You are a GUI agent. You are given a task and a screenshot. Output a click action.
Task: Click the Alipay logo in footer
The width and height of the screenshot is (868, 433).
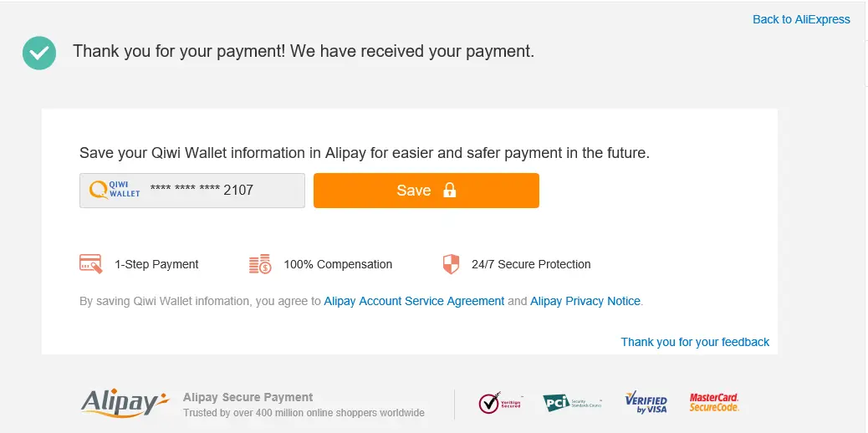(x=125, y=403)
